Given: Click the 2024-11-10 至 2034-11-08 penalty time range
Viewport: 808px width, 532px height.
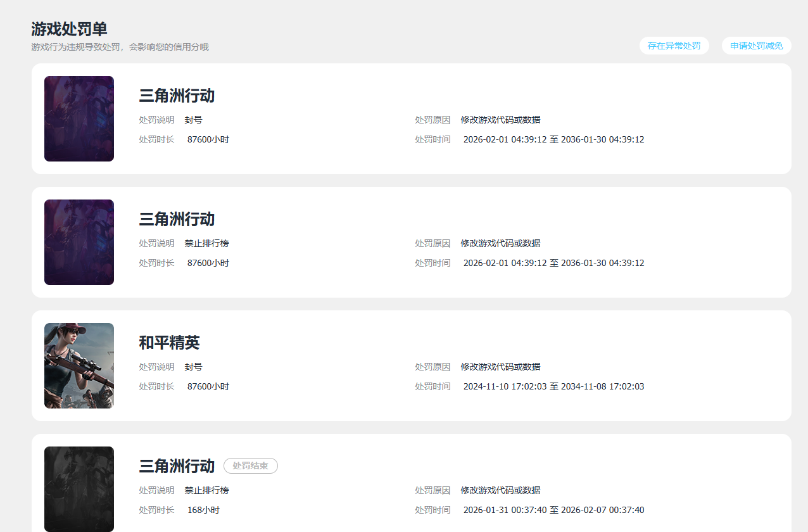Looking at the screenshot, I should (553, 386).
